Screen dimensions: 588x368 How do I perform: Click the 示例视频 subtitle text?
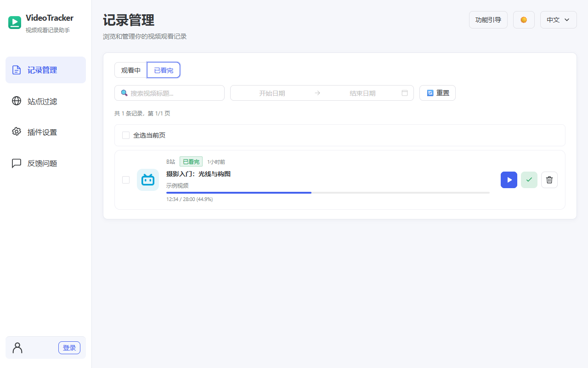(x=177, y=185)
